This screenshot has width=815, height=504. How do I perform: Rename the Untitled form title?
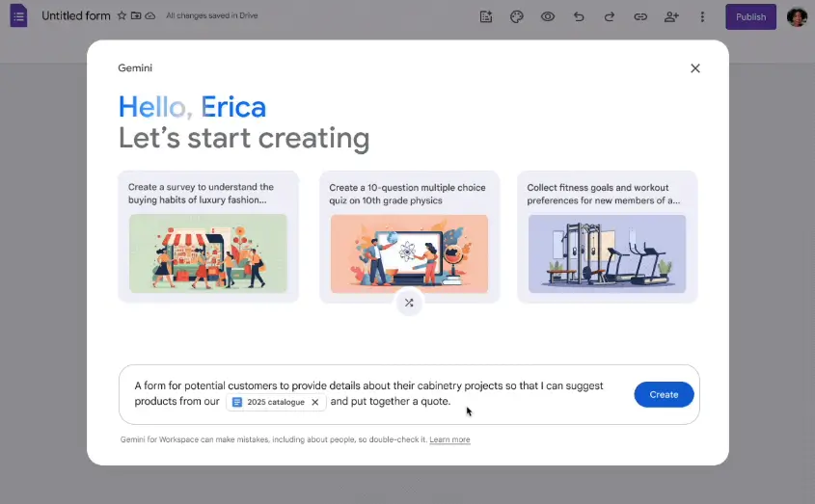click(76, 15)
